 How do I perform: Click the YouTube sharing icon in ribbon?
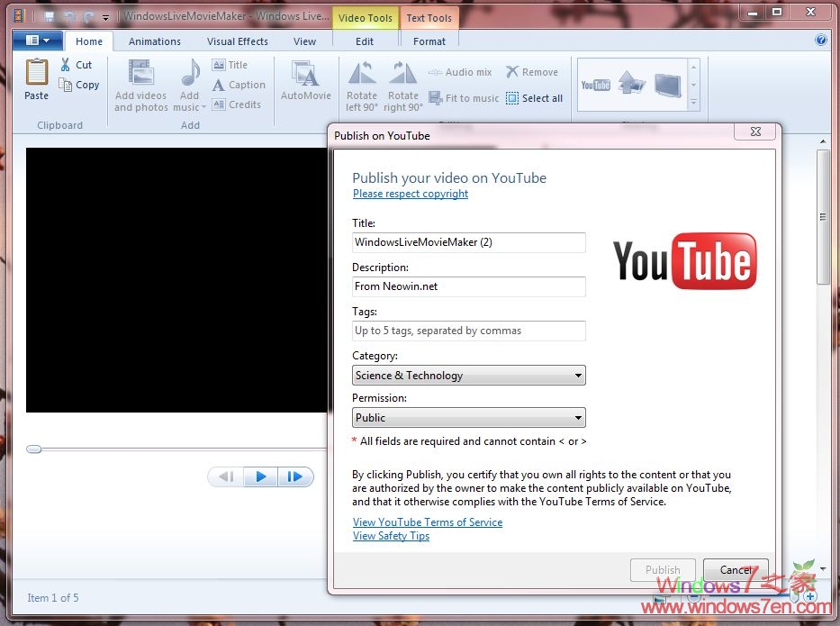pos(595,85)
